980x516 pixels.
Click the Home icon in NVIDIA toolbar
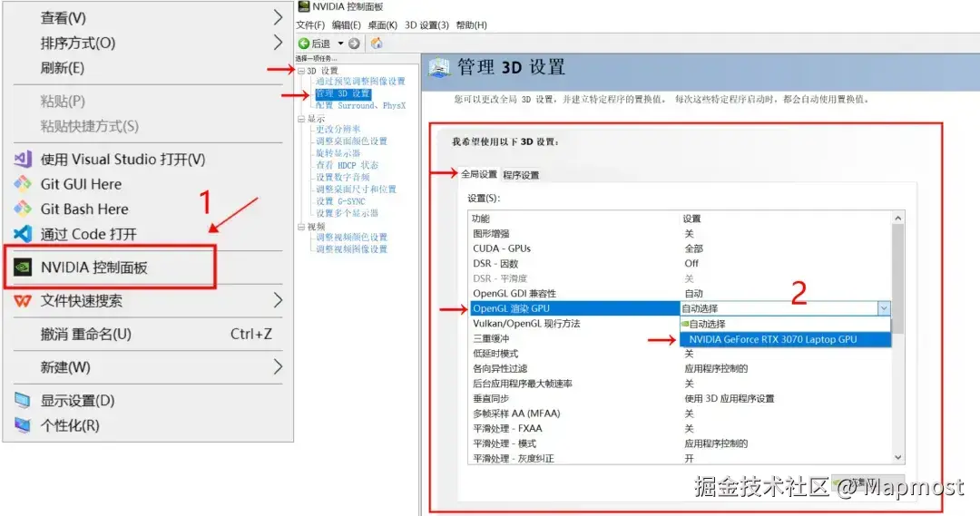377,44
